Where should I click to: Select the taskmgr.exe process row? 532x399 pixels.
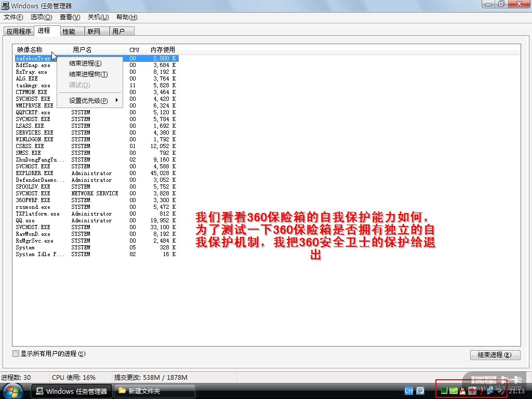coord(96,86)
